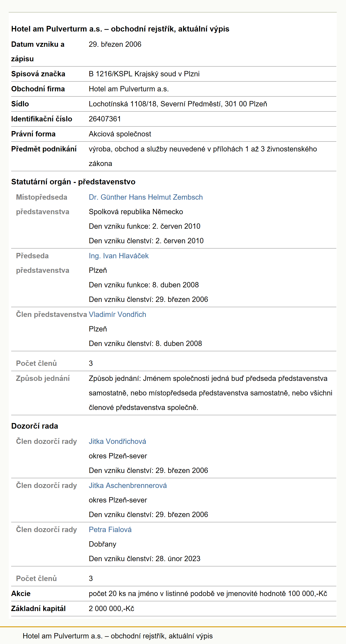
Task: Click the Statutární orgán - představenstvo heading
Action: (x=73, y=182)
